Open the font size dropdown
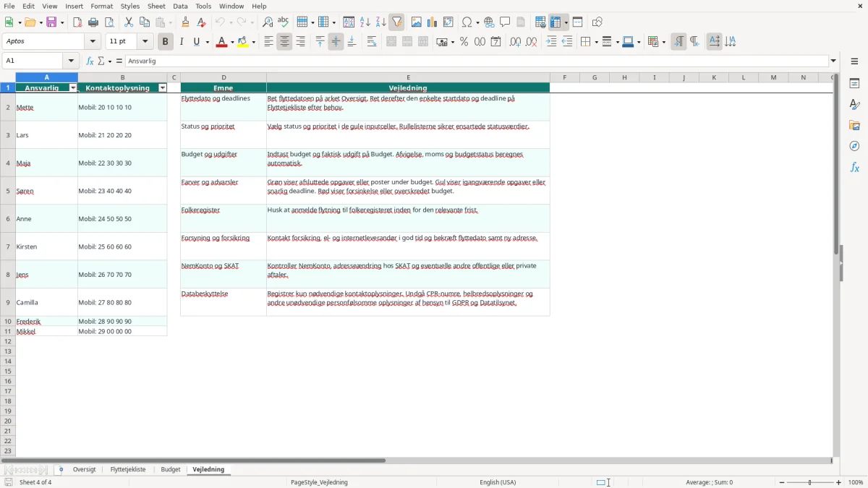The height and width of the screenshot is (488, 868). (145, 42)
